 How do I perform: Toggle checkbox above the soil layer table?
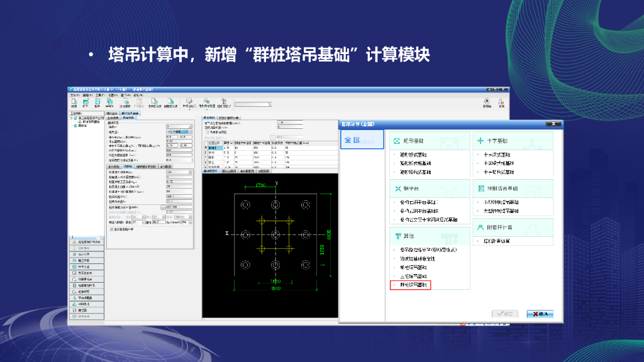pos(207,132)
